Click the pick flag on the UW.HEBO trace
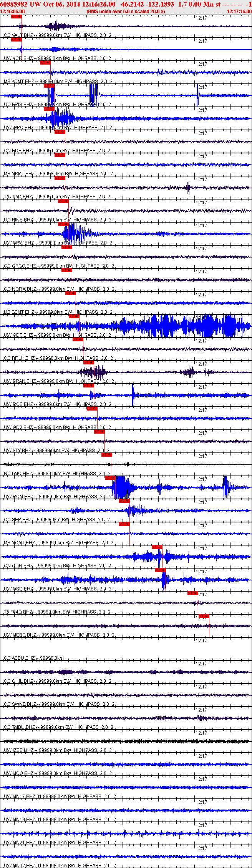 [x=204, y=616]
